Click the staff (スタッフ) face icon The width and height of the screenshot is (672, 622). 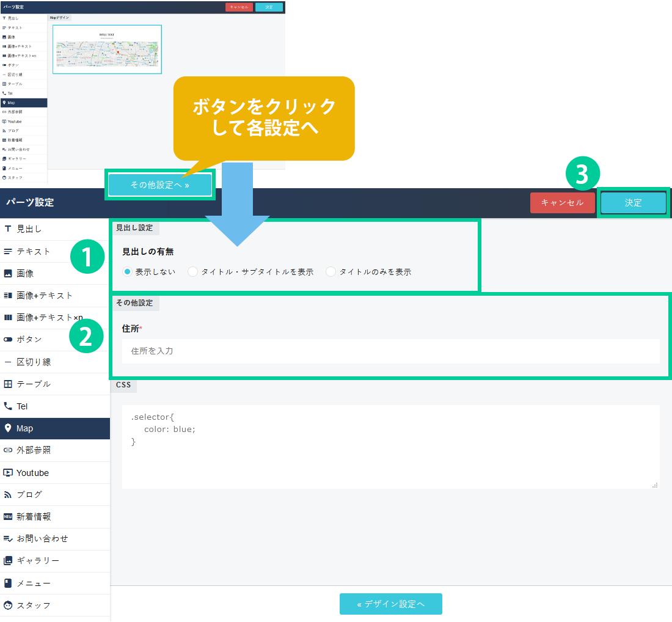coord(8,606)
